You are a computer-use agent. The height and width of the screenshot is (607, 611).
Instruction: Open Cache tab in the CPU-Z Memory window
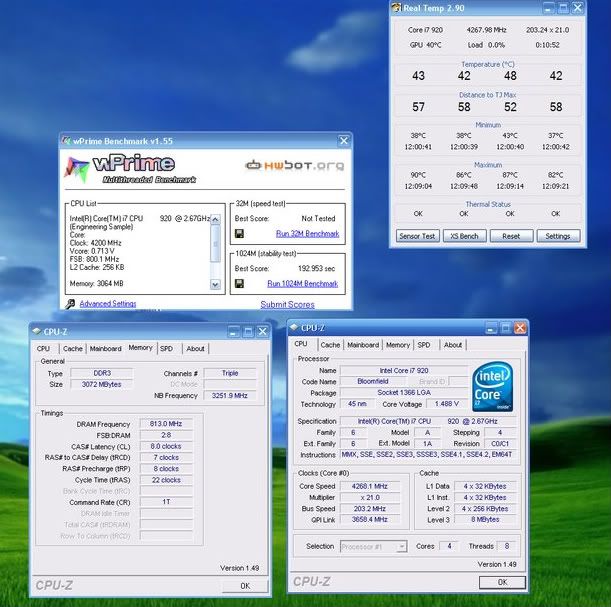point(72,348)
